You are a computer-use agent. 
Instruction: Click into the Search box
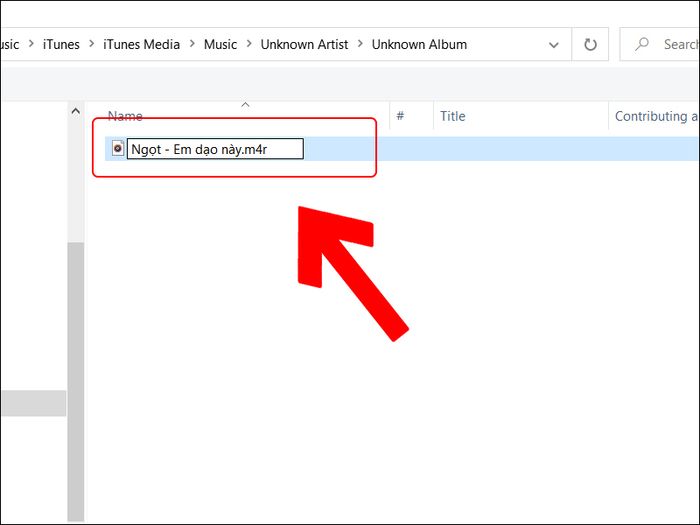click(x=660, y=45)
